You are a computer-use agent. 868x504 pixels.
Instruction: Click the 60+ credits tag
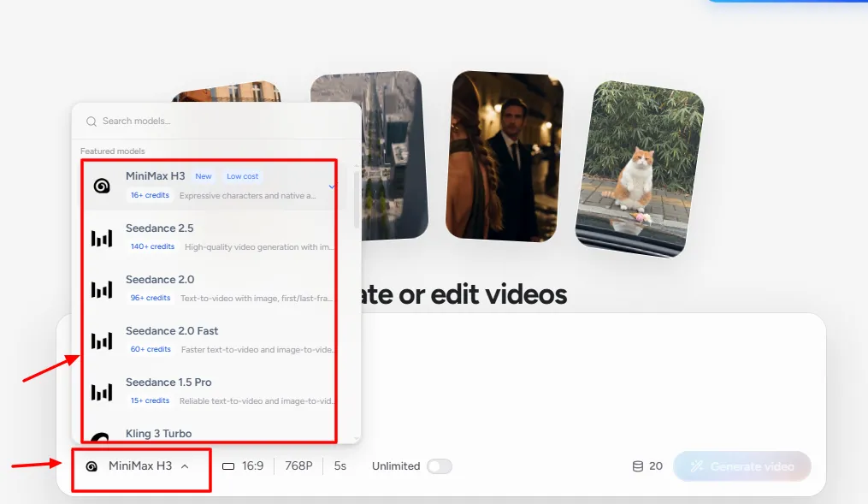point(150,349)
